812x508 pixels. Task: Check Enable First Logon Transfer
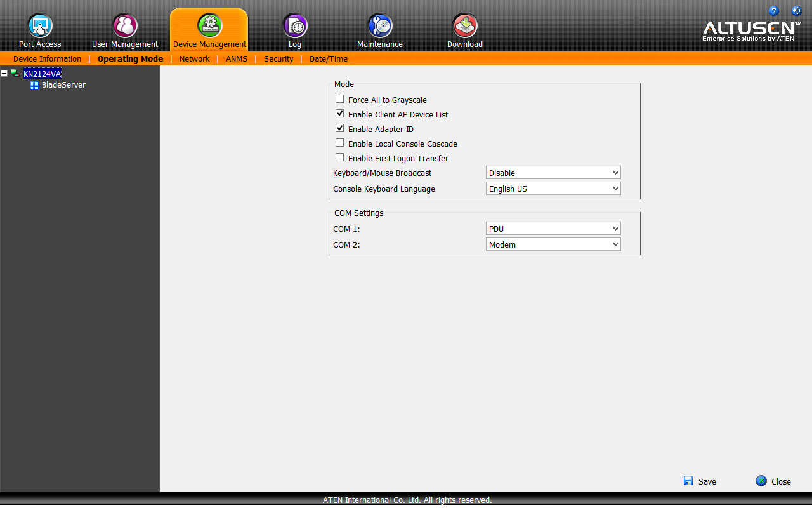[x=340, y=157]
